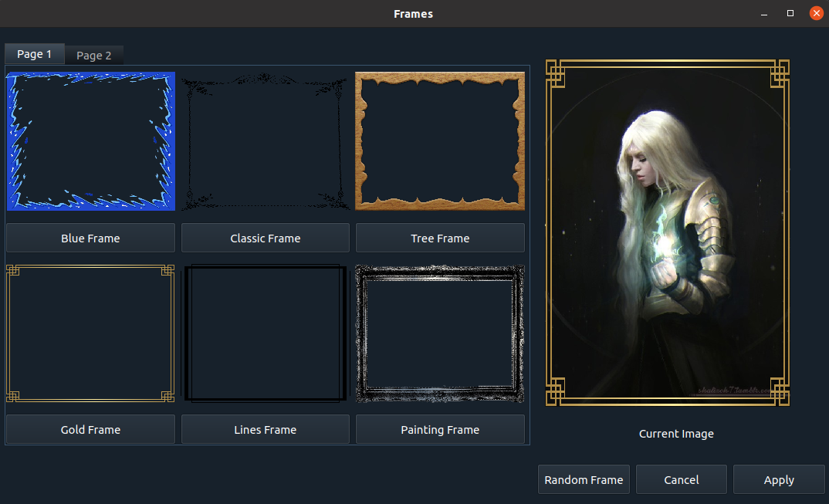This screenshot has width=829, height=504.
Task: Close the Frames window
Action: tap(817, 13)
